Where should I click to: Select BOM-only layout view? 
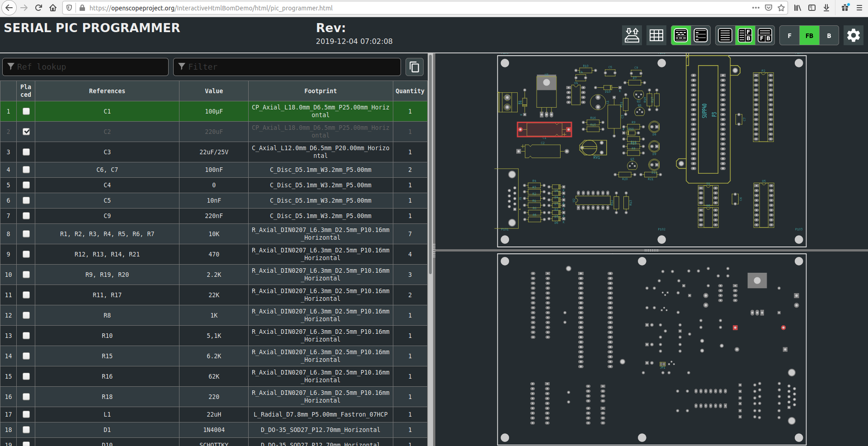click(x=725, y=35)
